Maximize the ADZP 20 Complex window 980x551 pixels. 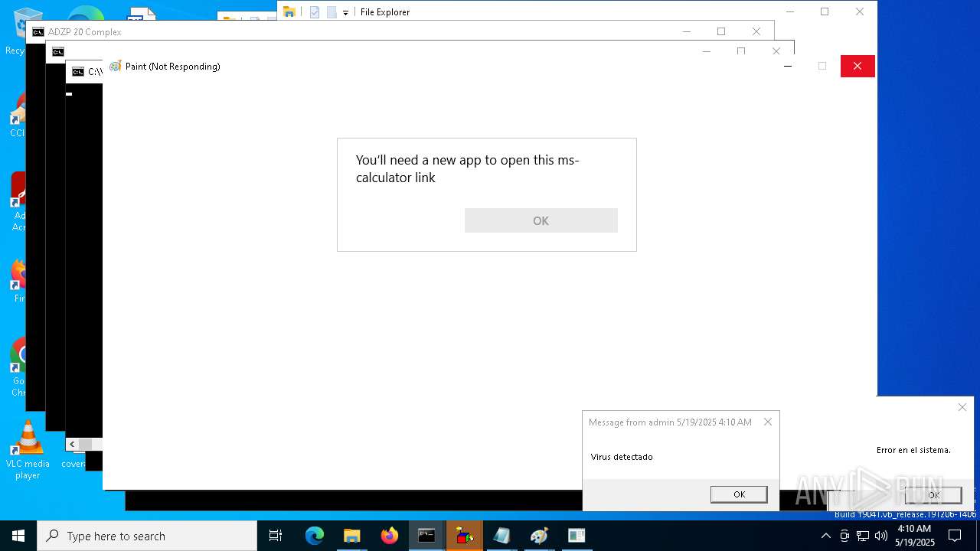(x=721, y=31)
